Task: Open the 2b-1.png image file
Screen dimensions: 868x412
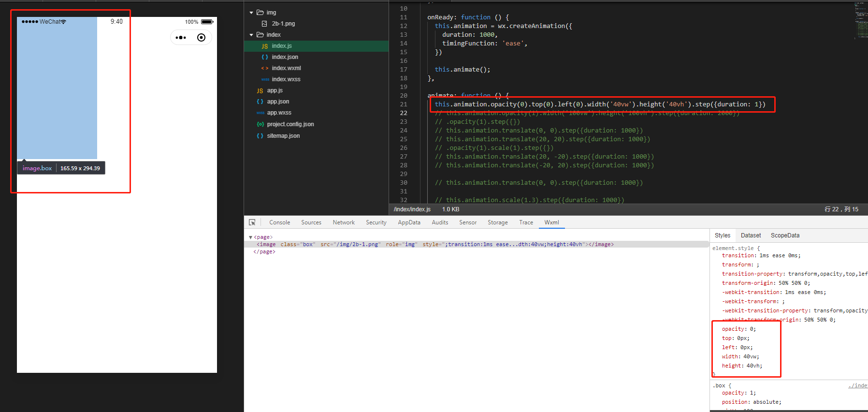Action: (x=283, y=24)
